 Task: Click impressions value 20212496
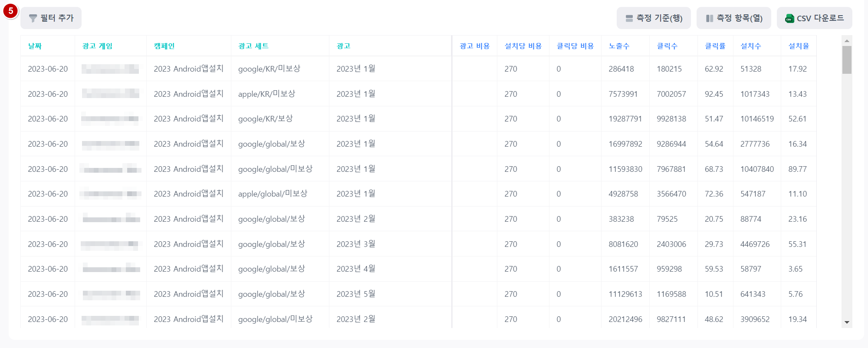[x=625, y=319]
